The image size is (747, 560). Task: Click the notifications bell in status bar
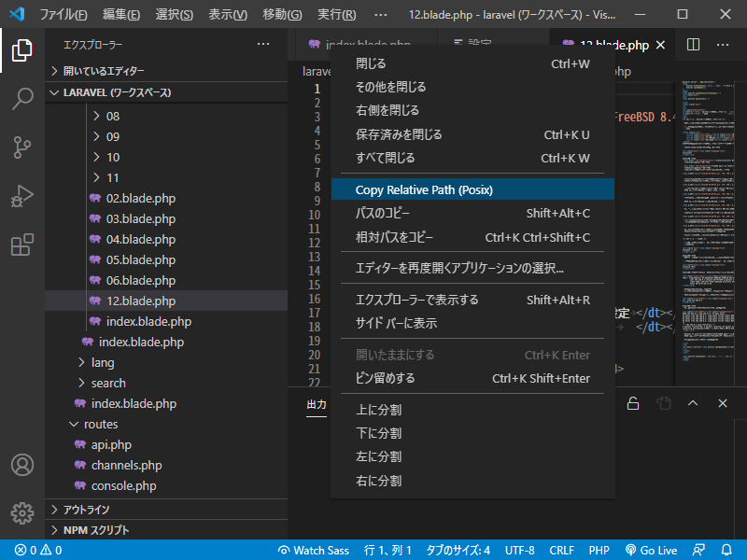(727, 551)
